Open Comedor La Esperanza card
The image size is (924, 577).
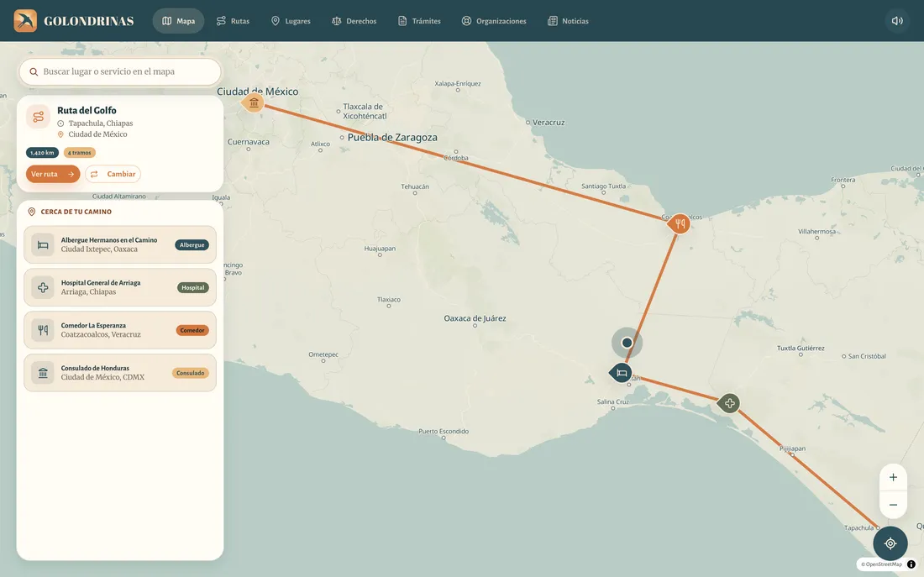coord(120,330)
